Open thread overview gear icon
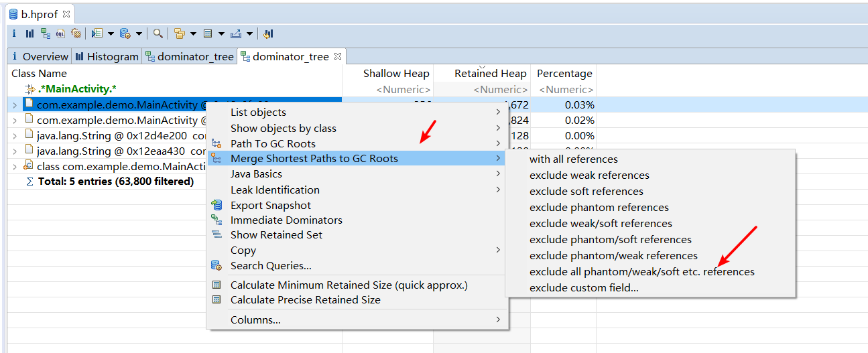This screenshot has height=353, width=868. tap(76, 33)
